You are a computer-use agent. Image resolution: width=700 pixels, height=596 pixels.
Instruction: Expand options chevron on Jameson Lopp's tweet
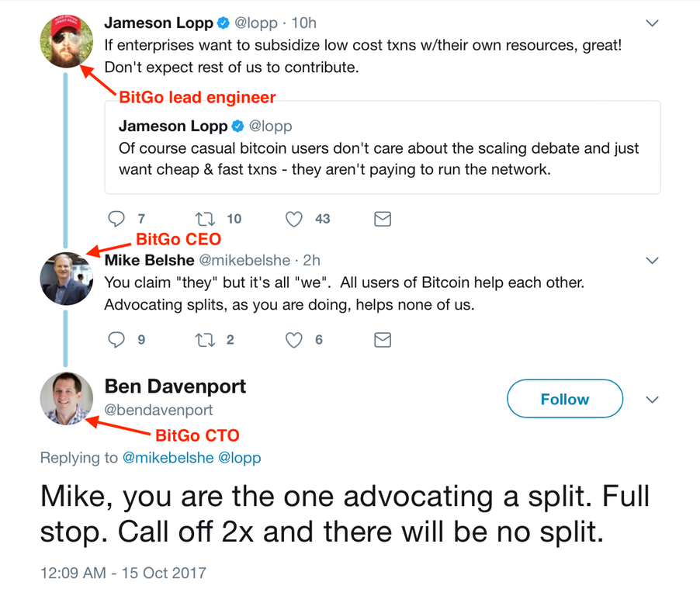653,24
